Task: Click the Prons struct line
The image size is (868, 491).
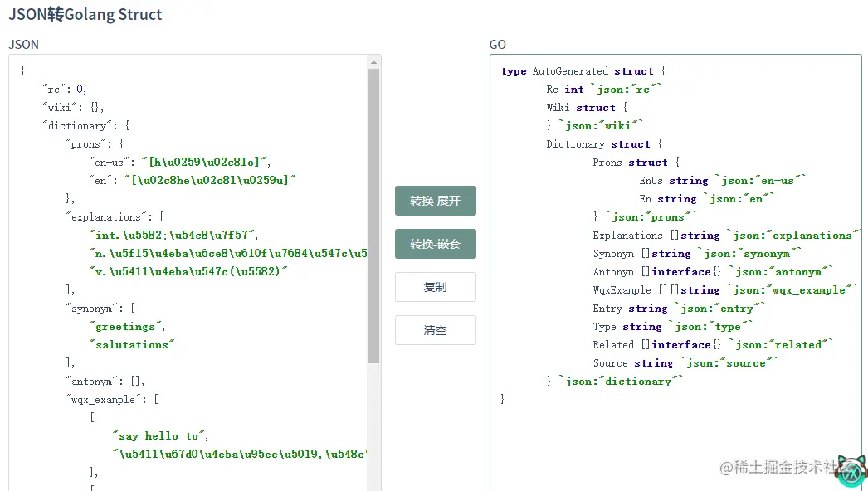Action: pos(636,163)
